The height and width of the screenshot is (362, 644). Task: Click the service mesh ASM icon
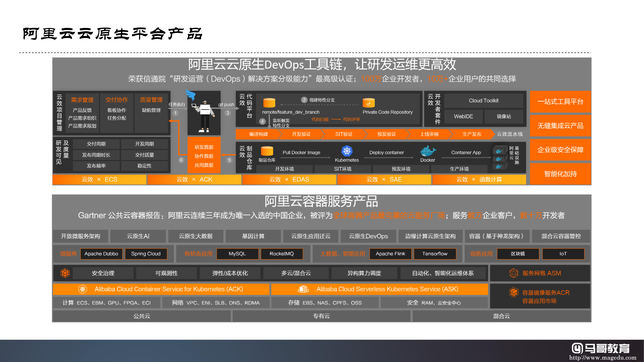coord(513,273)
